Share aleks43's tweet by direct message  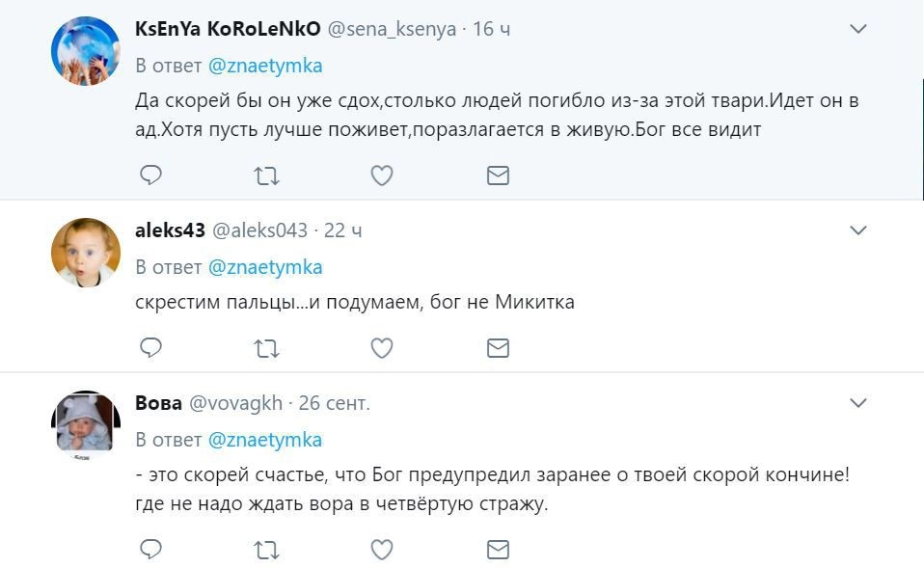coord(498,348)
